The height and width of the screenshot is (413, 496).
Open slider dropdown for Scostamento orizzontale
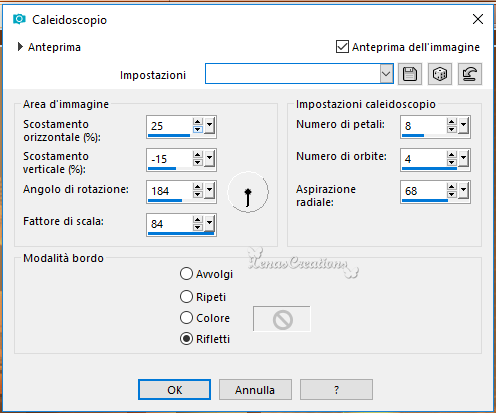click(x=209, y=125)
